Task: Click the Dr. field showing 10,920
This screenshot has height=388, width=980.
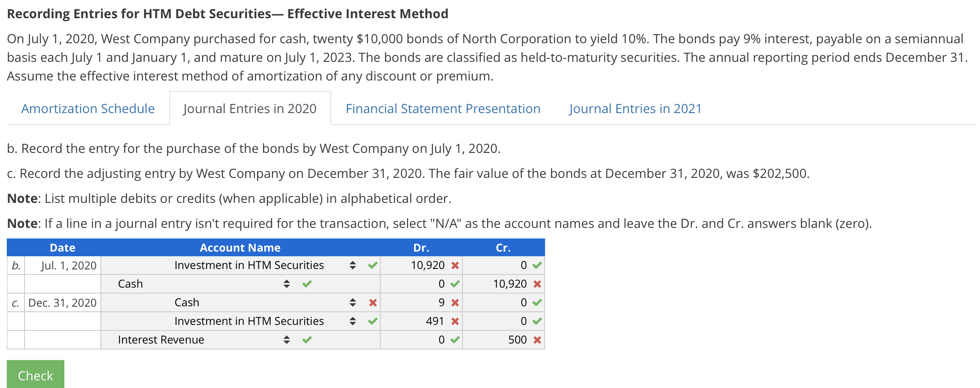Action: coord(428,265)
